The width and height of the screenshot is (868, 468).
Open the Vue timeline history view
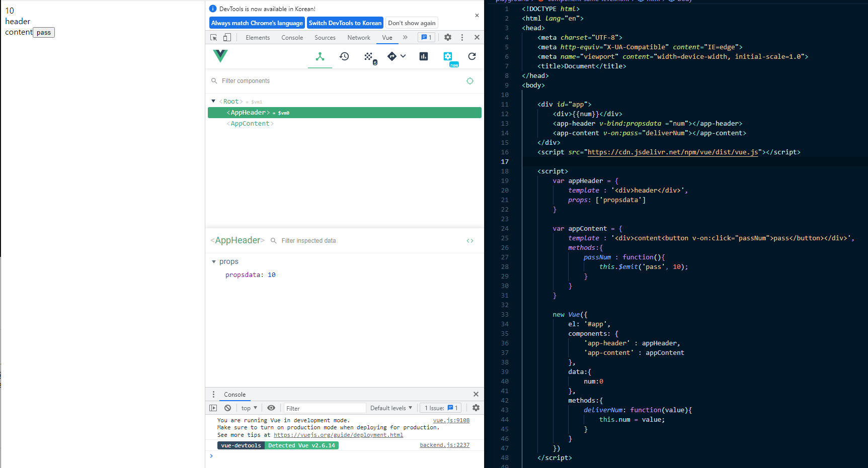pyautogui.click(x=344, y=56)
